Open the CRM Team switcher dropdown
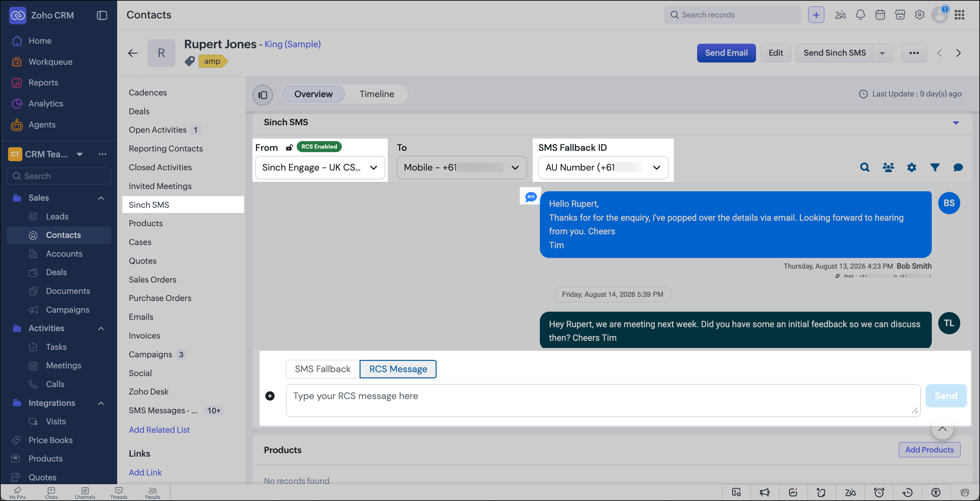980x501 pixels. click(80, 154)
